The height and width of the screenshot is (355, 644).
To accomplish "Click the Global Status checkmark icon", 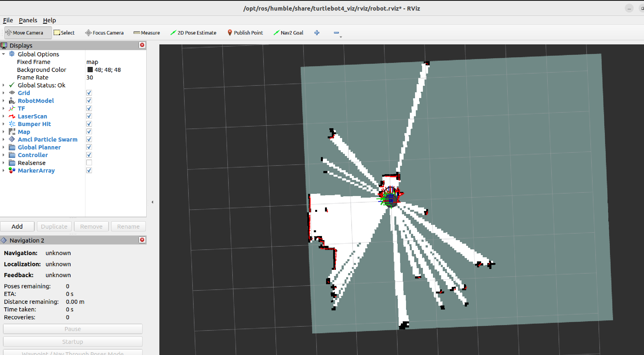I will pos(12,85).
